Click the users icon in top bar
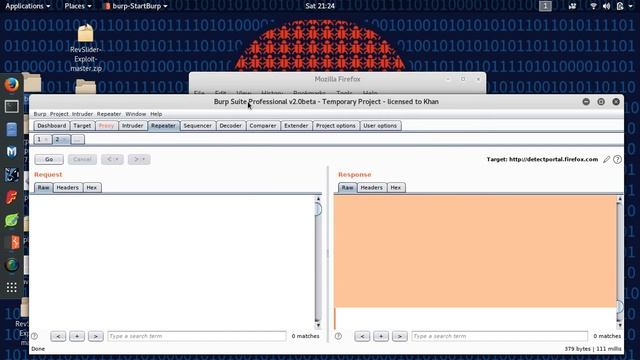Screen dimensions: 640x360 click(x=573, y=6)
